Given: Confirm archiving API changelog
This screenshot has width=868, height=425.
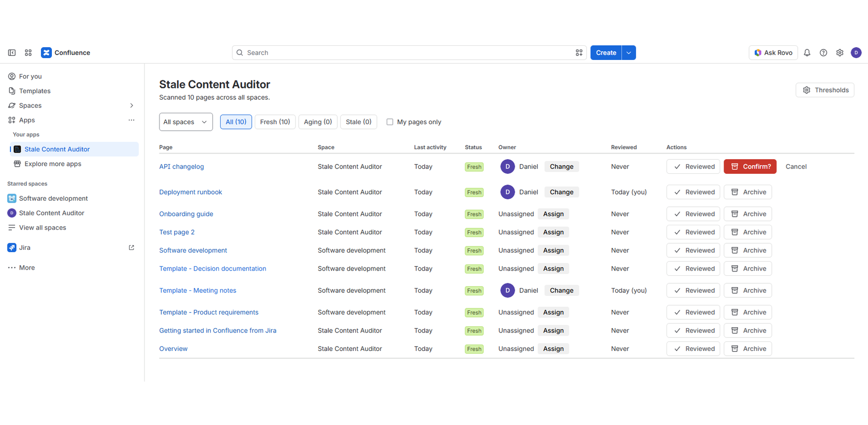Looking at the screenshot, I should coord(750,167).
